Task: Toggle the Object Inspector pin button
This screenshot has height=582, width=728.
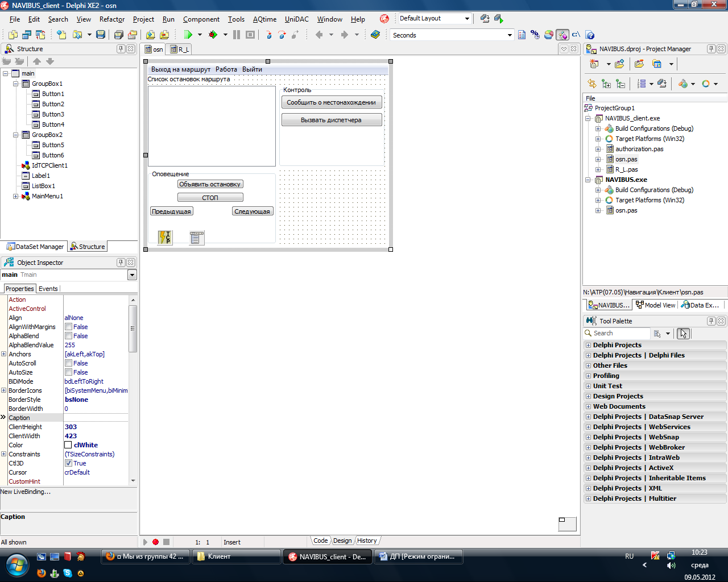Action: 121,263
